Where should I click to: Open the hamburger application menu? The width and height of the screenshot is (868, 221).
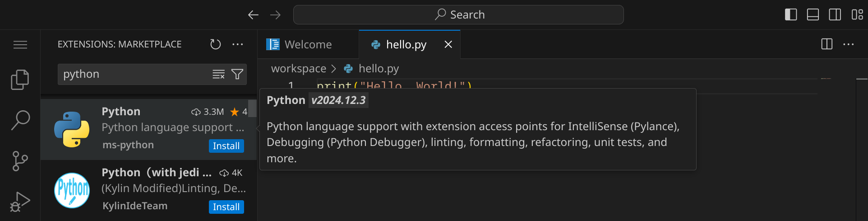(x=20, y=45)
